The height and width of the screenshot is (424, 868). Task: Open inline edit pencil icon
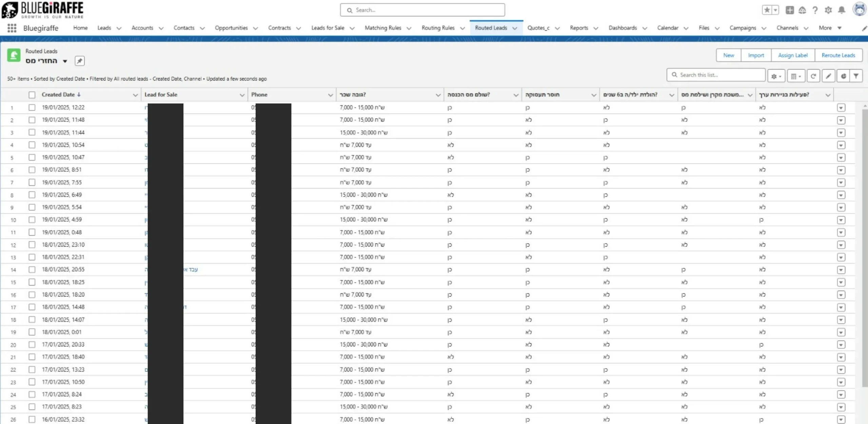click(828, 76)
